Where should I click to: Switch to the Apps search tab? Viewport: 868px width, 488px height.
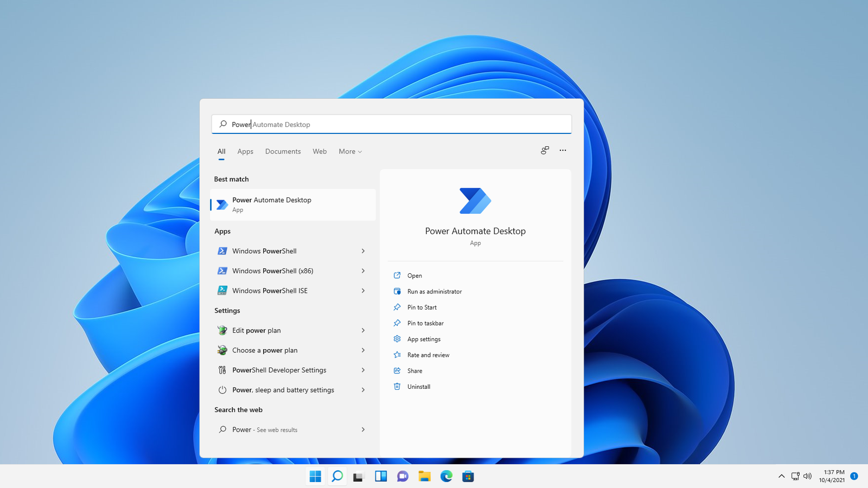[x=245, y=151]
